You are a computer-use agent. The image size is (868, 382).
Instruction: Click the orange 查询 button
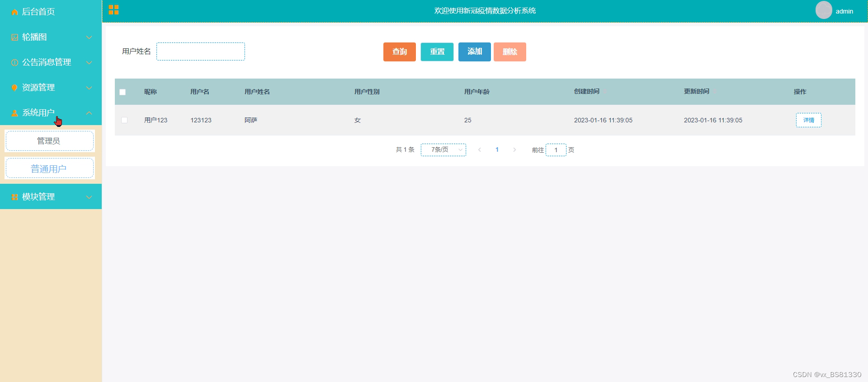pyautogui.click(x=400, y=52)
